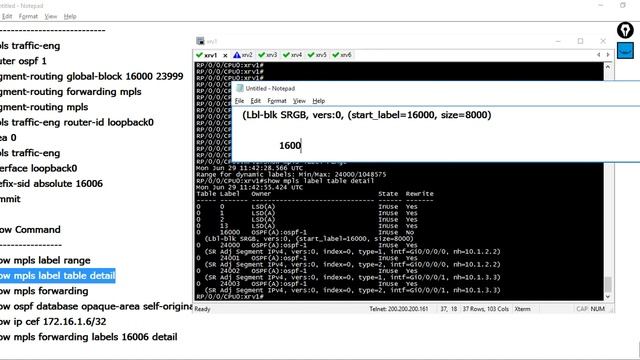Close the xrv1 tab with its x button
Screen dimensions: 640x360
[x=225, y=55]
